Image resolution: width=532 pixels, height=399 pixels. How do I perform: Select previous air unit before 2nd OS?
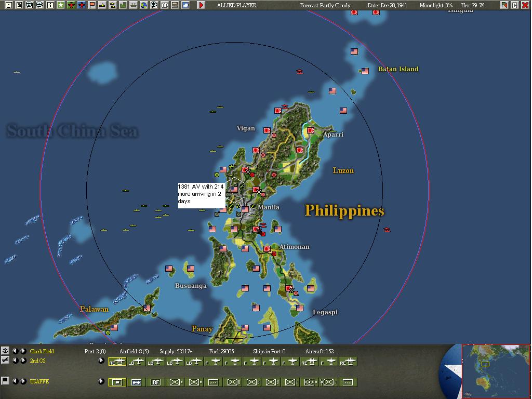(15, 361)
